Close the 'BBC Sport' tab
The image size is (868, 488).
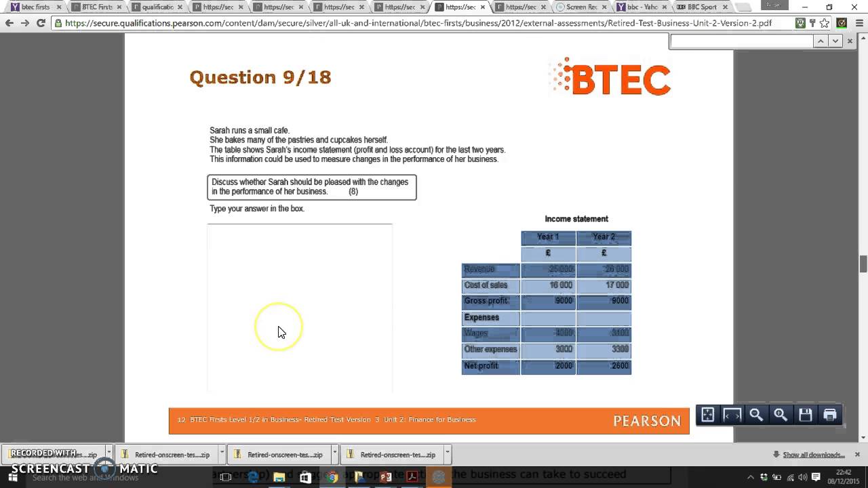(725, 7)
